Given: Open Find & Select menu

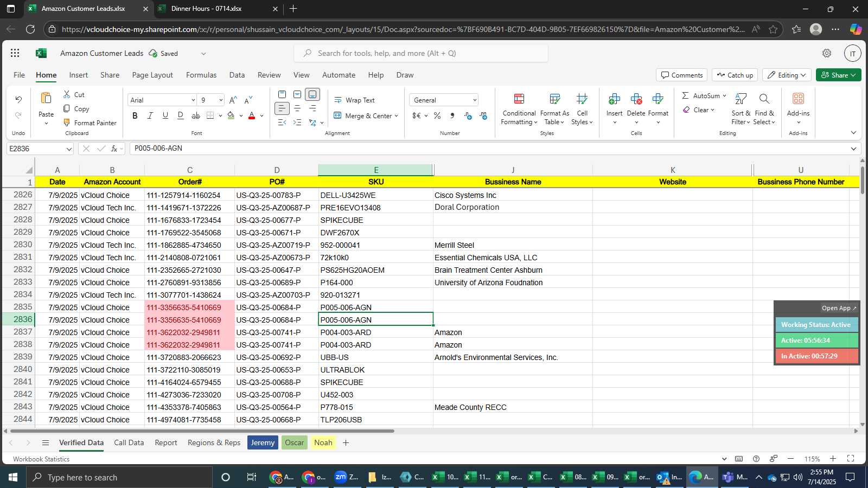Looking at the screenshot, I should [764, 108].
